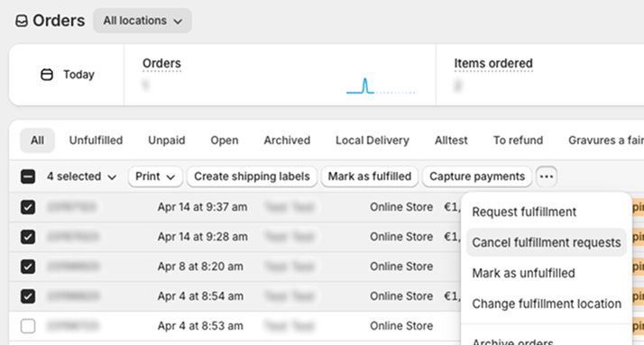Click Mark as fulfilled button

point(369,177)
